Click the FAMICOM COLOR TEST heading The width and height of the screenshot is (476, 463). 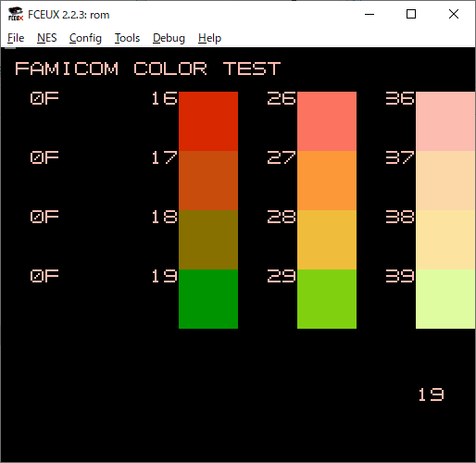click(148, 69)
